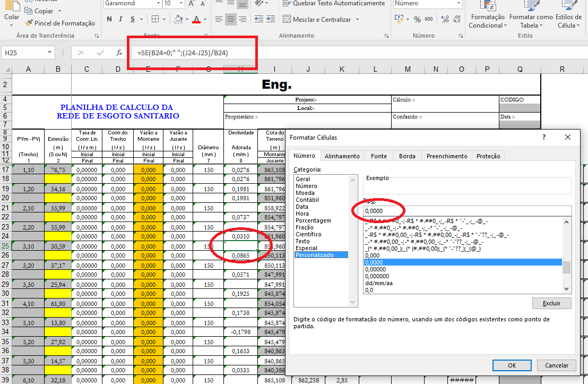Click the formula bar text
Viewport: 588px width, 384px height.
pos(183,53)
